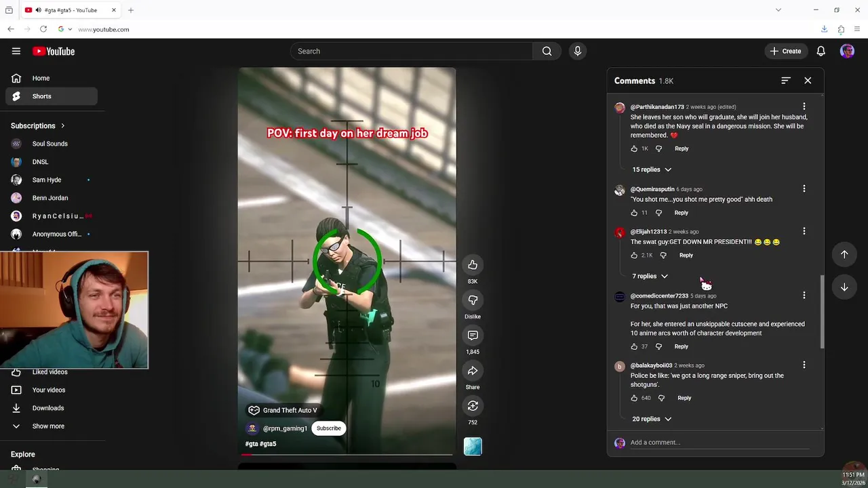
Task: Dislike balakayboii03's comment
Action: [661, 398]
